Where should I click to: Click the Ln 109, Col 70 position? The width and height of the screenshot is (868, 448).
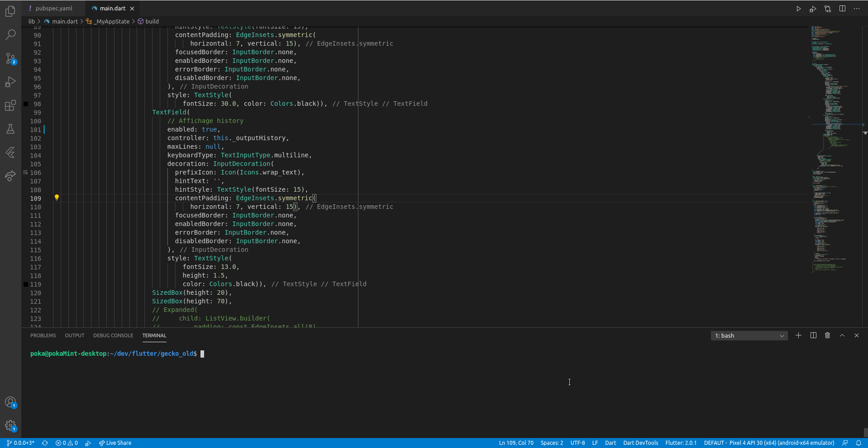click(x=516, y=443)
